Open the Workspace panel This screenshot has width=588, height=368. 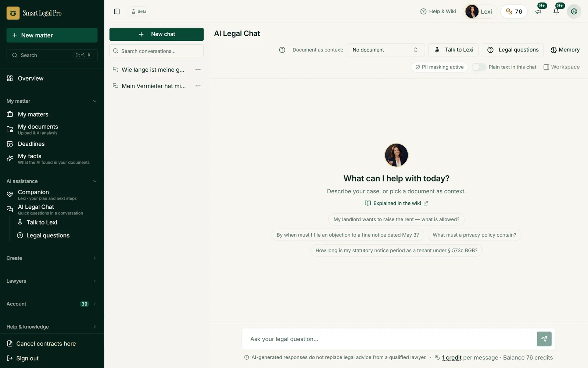[x=562, y=67]
